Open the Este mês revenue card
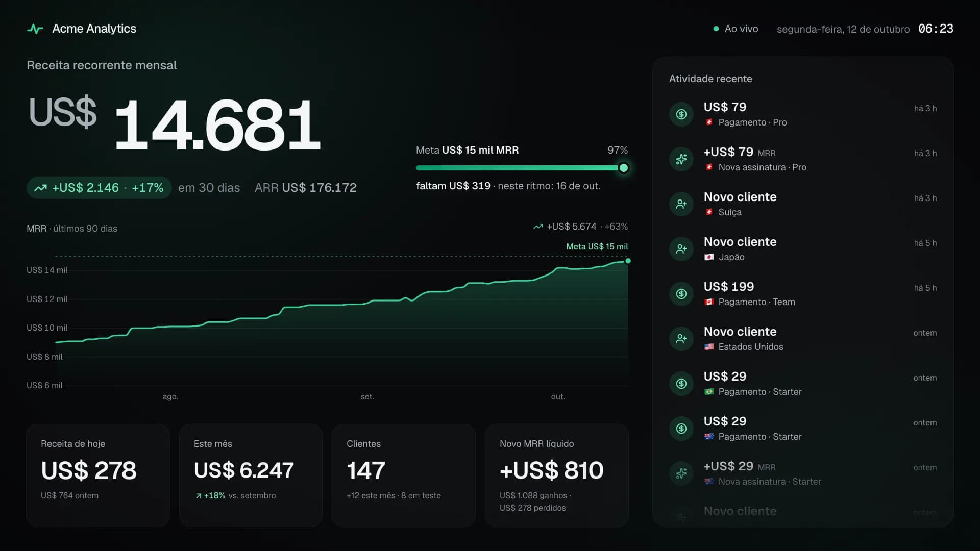980x551 pixels. click(x=251, y=475)
